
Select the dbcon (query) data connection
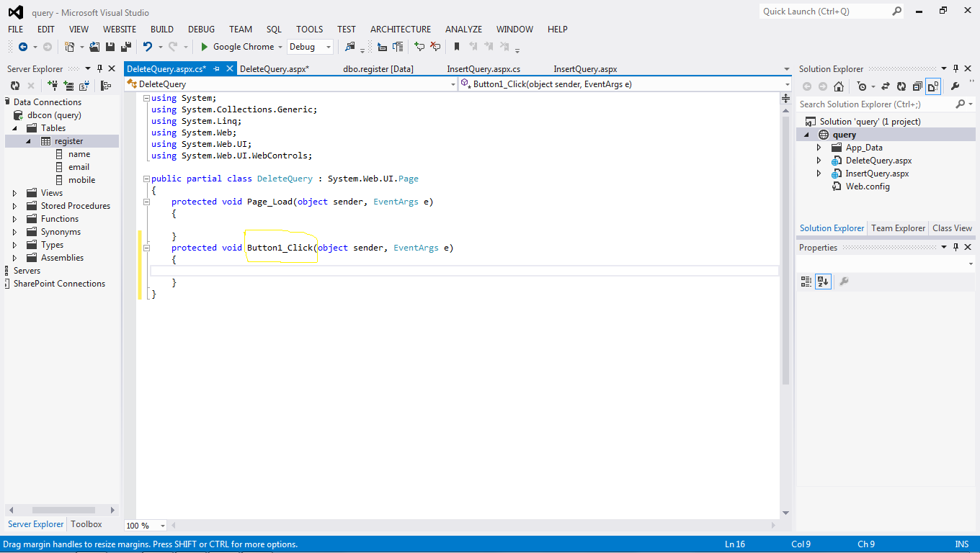click(54, 115)
